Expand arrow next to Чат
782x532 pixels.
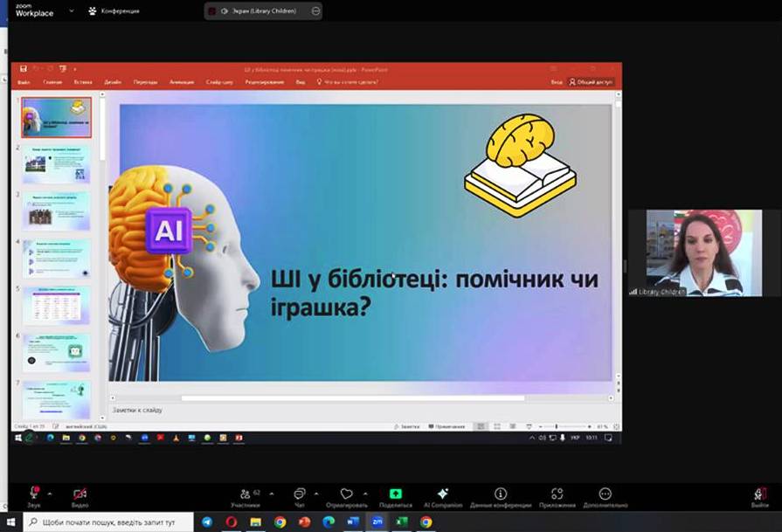pyautogui.click(x=315, y=492)
